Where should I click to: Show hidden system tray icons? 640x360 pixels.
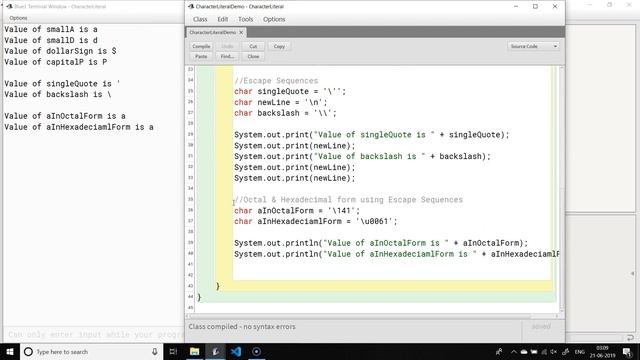[x=513, y=352]
